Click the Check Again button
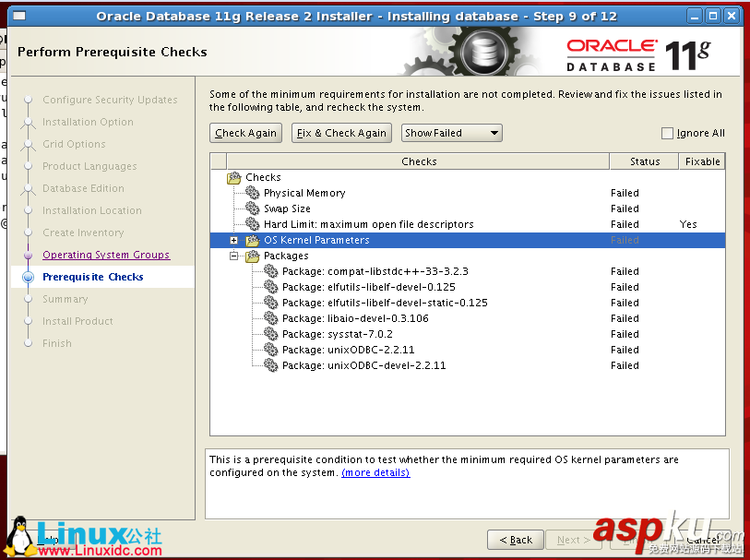750x560 pixels. click(x=246, y=133)
